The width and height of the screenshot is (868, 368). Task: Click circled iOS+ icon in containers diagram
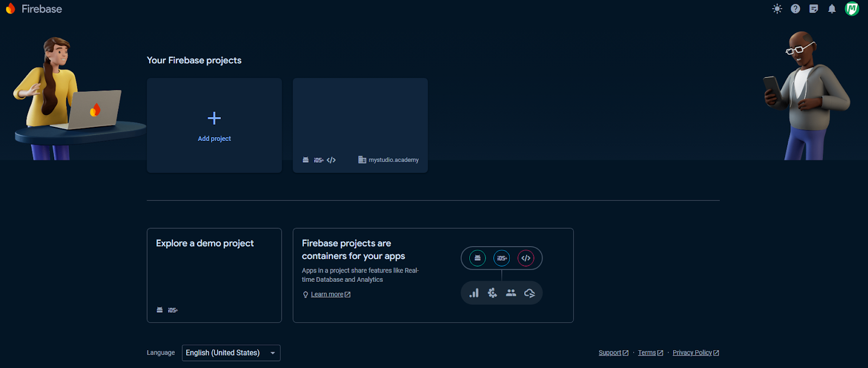(x=502, y=258)
